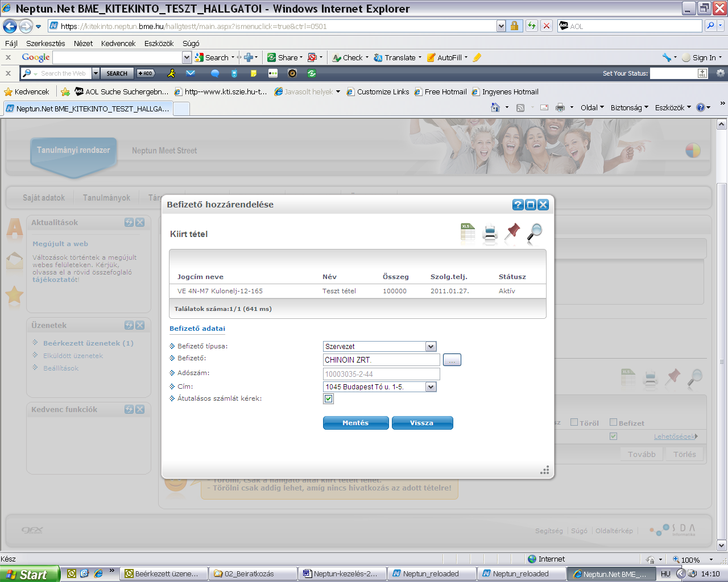
Task: Expand the AOL Search the Web dropdown
Action: (96, 73)
